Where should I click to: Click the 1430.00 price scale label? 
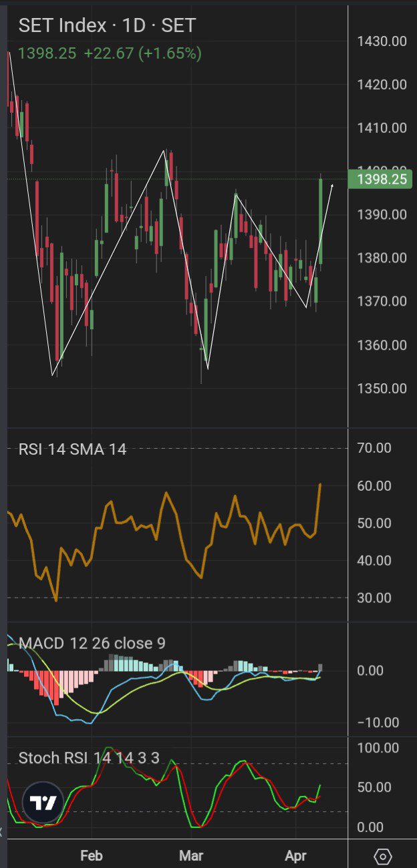382,41
